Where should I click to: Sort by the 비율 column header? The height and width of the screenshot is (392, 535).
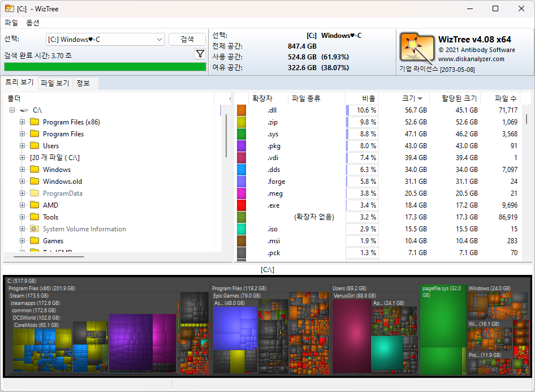coord(362,98)
